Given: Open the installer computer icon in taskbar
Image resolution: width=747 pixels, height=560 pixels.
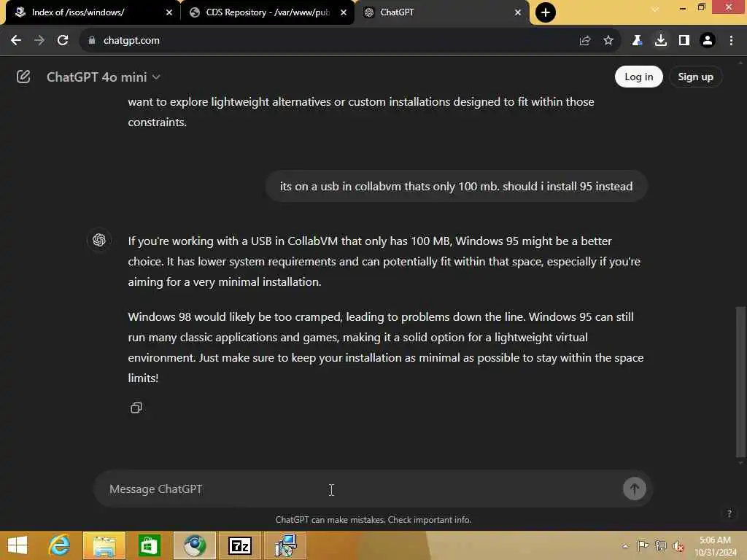Looking at the screenshot, I should [285, 545].
